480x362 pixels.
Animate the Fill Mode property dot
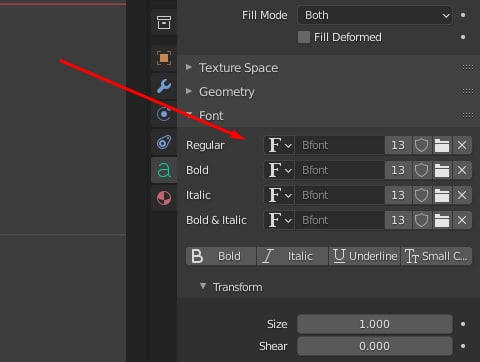click(463, 15)
